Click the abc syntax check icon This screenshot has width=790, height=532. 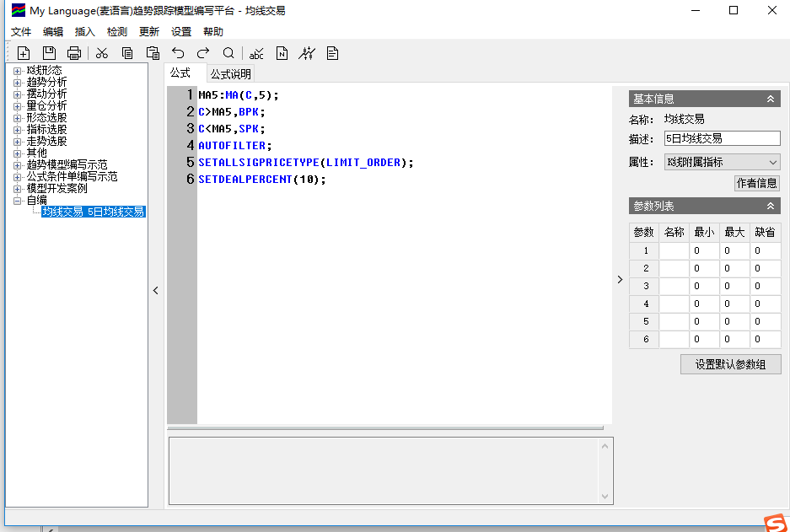pyautogui.click(x=256, y=53)
